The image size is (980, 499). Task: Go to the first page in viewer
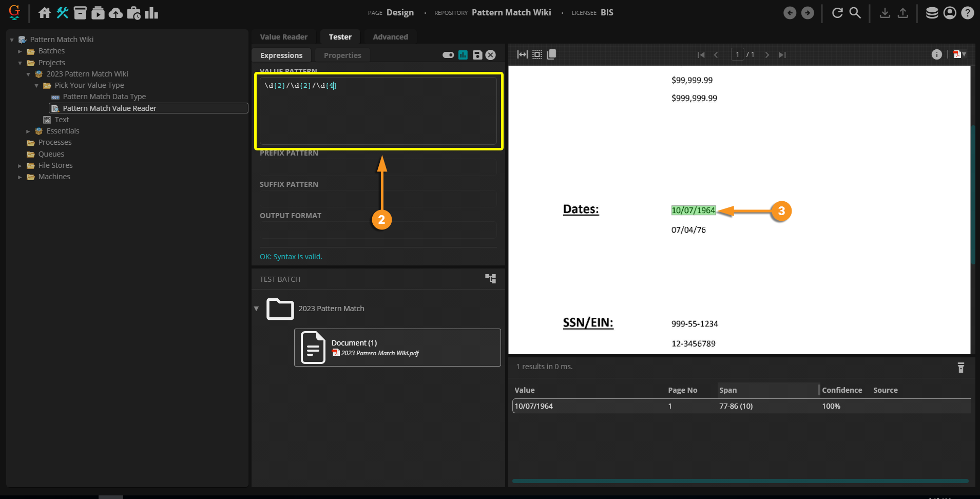click(x=701, y=55)
